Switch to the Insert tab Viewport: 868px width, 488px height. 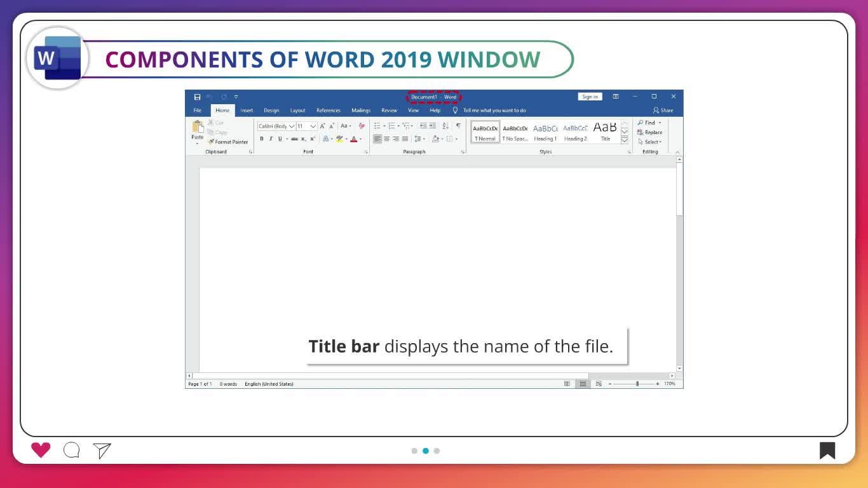coord(247,111)
